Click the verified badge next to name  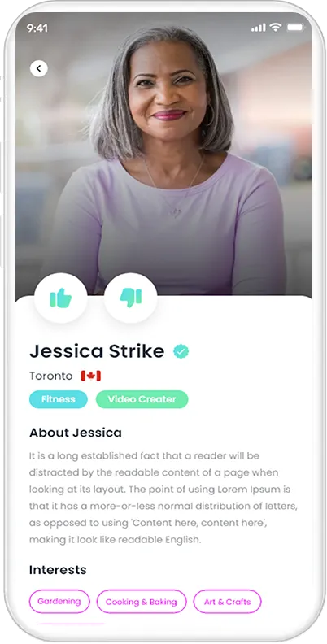pos(181,351)
